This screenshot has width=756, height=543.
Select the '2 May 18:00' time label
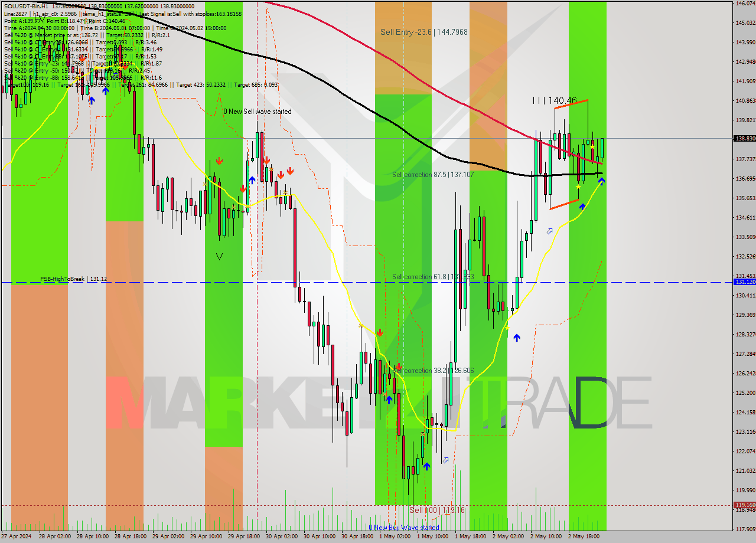click(x=583, y=537)
